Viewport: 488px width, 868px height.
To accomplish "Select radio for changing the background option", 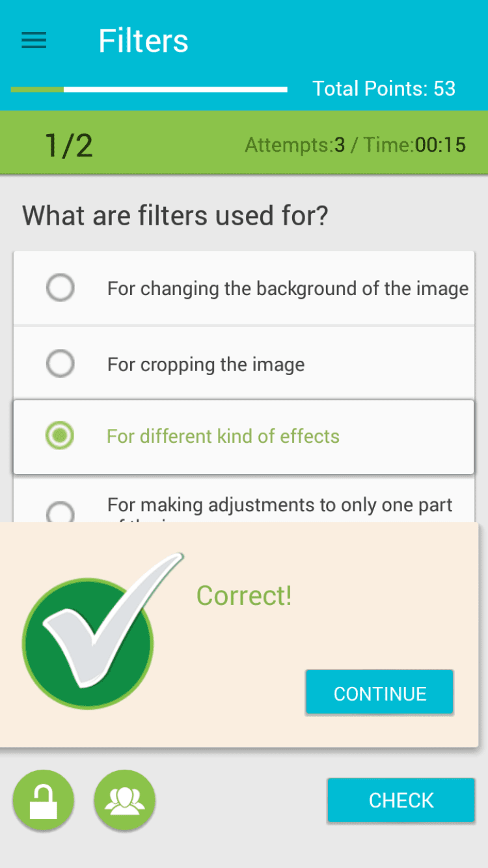I will click(61, 288).
